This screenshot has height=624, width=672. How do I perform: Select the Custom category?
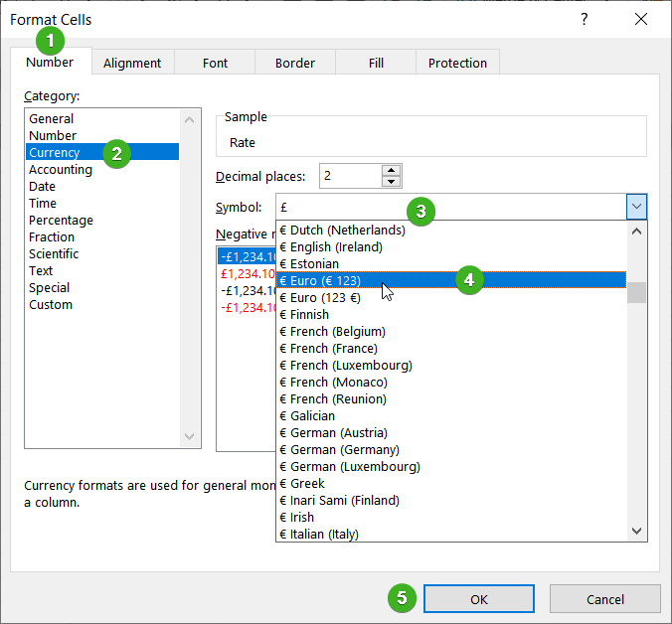(x=102, y=304)
